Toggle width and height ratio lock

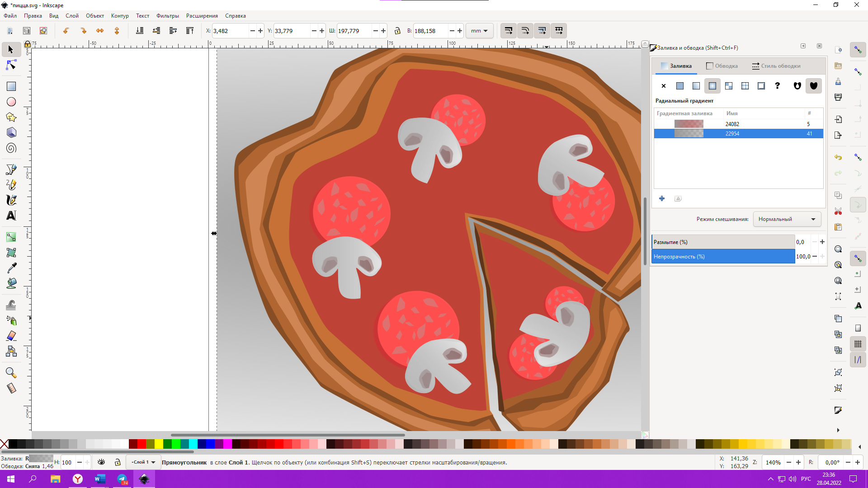tap(397, 31)
